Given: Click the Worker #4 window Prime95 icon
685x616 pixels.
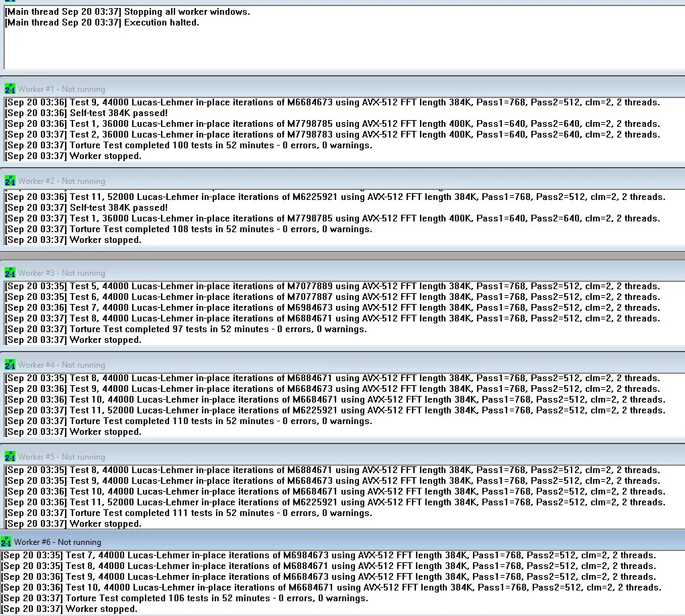Looking at the screenshot, I should [9, 364].
